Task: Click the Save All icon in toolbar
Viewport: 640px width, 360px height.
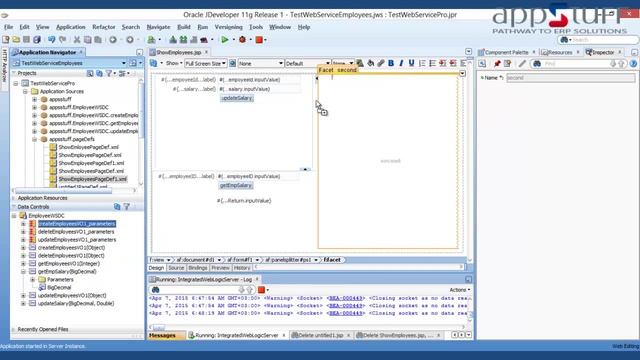Action: click(x=37, y=40)
